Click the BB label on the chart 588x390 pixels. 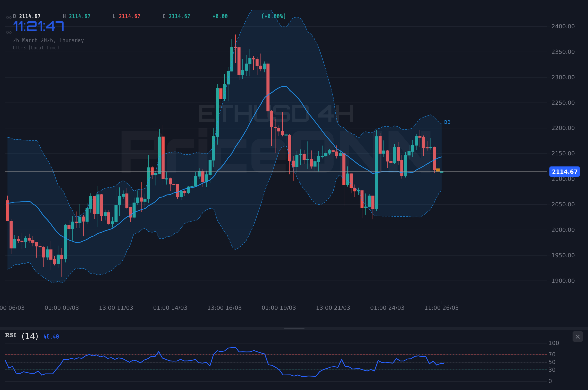(447, 122)
